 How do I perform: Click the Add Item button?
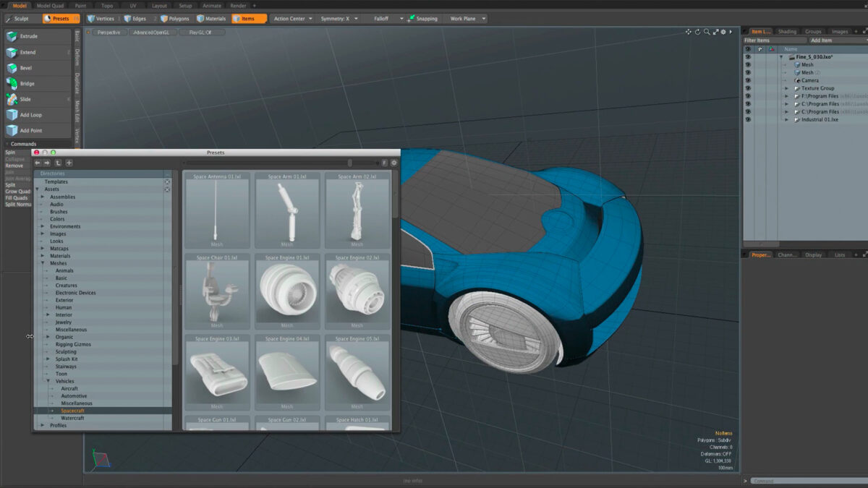coord(821,40)
